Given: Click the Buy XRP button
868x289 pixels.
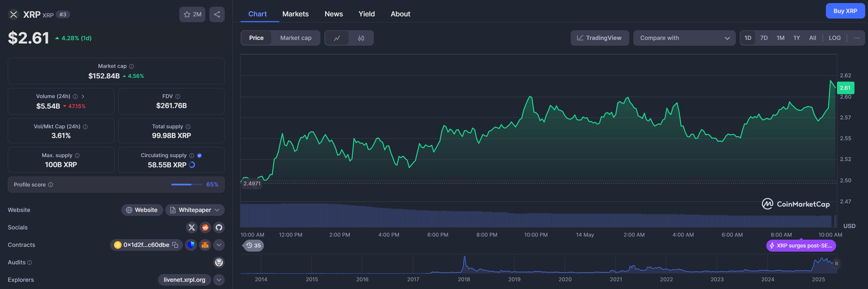Looking at the screenshot, I should click(845, 11).
